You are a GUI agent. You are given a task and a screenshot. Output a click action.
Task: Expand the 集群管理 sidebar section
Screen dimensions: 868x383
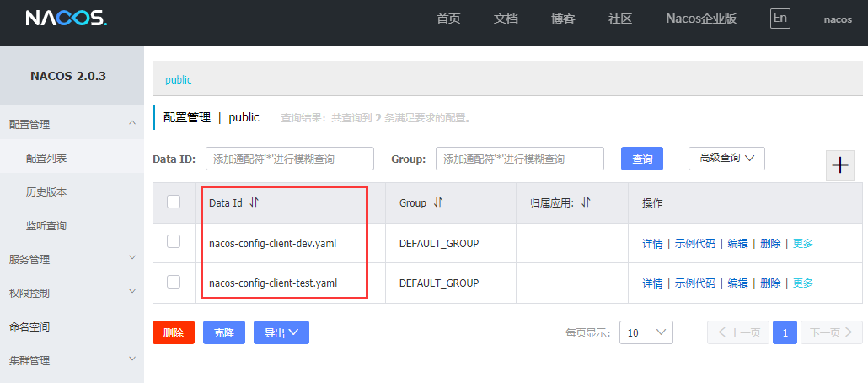pos(72,361)
